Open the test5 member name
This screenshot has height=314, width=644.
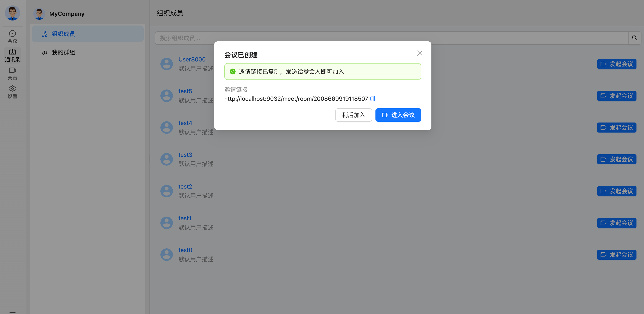click(185, 91)
